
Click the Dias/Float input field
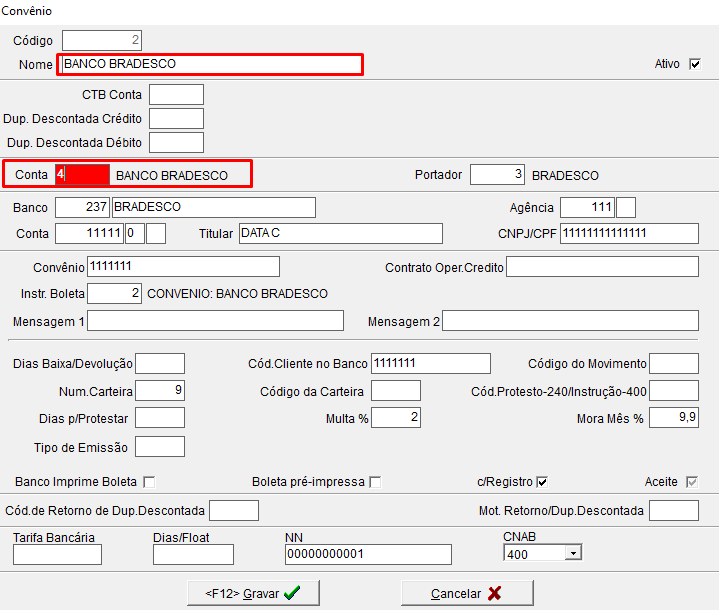[194, 555]
